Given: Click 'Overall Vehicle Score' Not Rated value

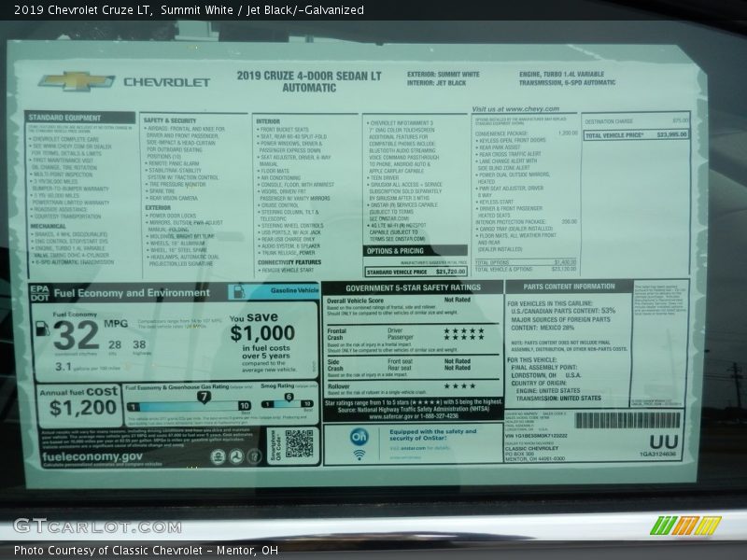Looking at the screenshot, I should click(458, 300).
